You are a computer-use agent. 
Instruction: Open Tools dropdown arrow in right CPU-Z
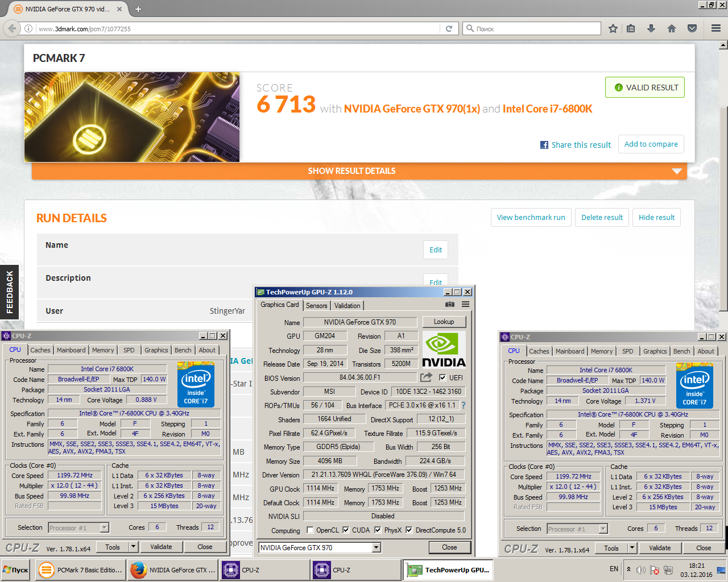(x=632, y=548)
